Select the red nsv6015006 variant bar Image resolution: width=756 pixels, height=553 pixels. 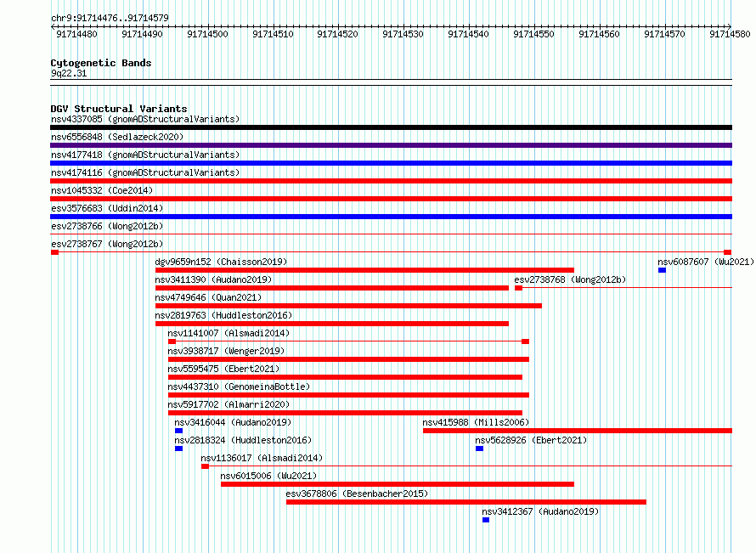(x=398, y=484)
